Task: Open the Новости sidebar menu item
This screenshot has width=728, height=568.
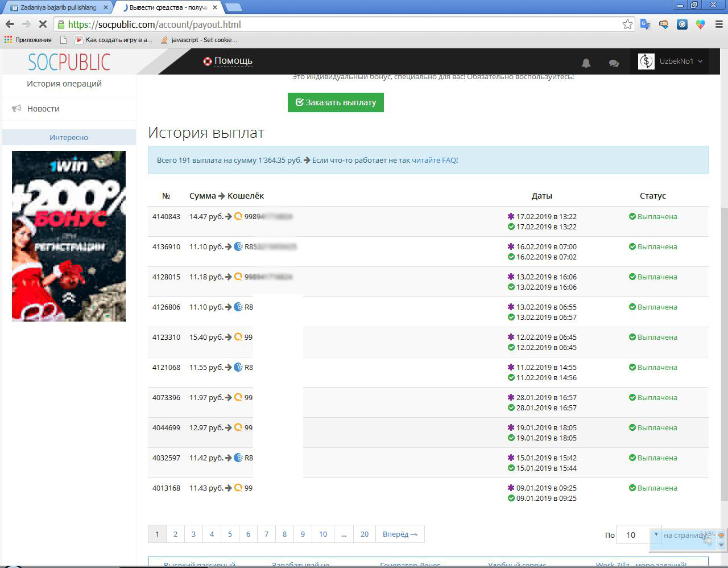Action: pos(43,109)
